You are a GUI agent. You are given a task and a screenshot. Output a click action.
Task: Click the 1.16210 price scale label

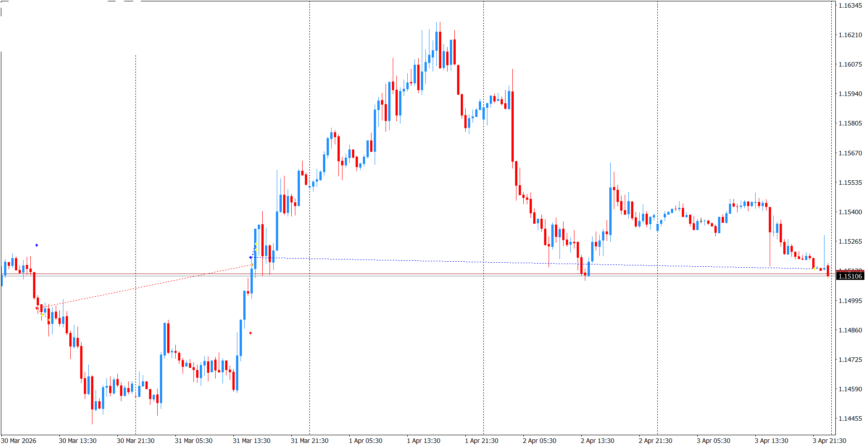(x=850, y=35)
